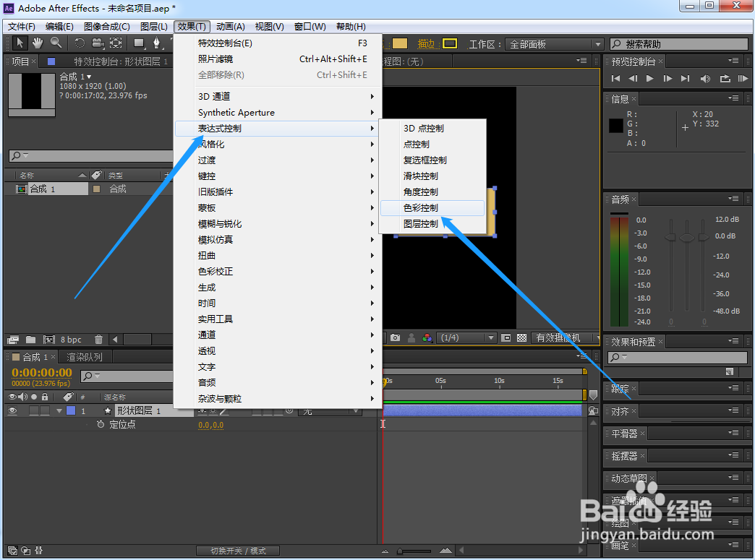Open the 全部面板 workspace dropdown
Image resolution: width=755 pixels, height=560 pixels.
pyautogui.click(x=554, y=44)
